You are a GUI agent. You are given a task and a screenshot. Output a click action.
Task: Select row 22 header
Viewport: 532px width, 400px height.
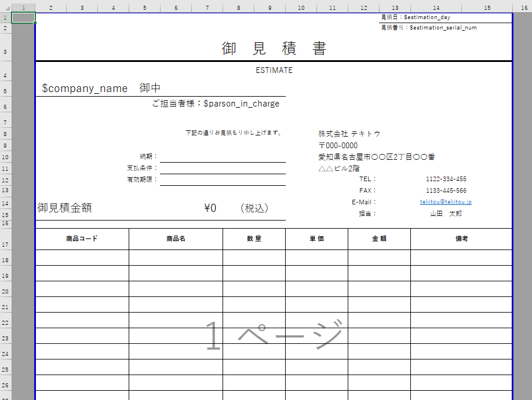[5, 322]
